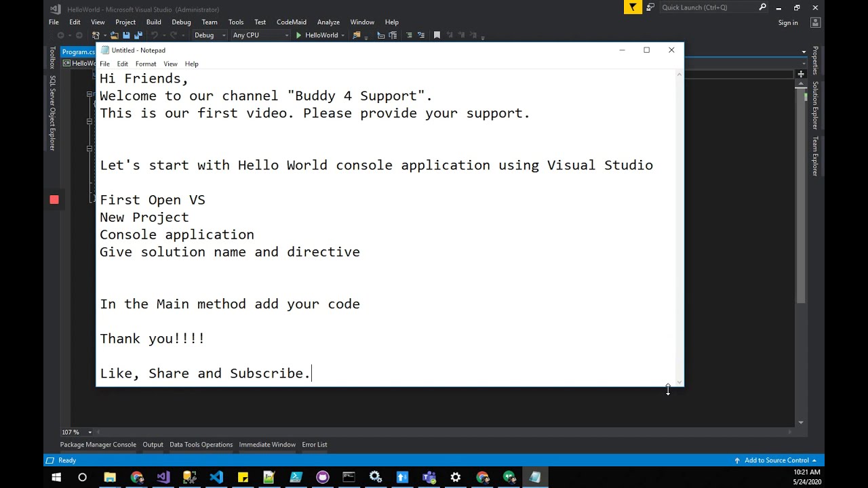Open the Immediate Window tab

click(267, 445)
